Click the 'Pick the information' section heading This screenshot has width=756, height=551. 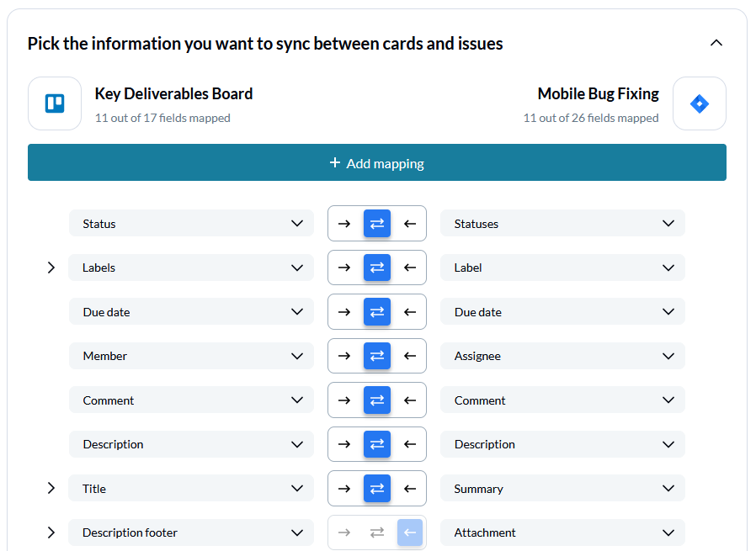[x=265, y=44]
